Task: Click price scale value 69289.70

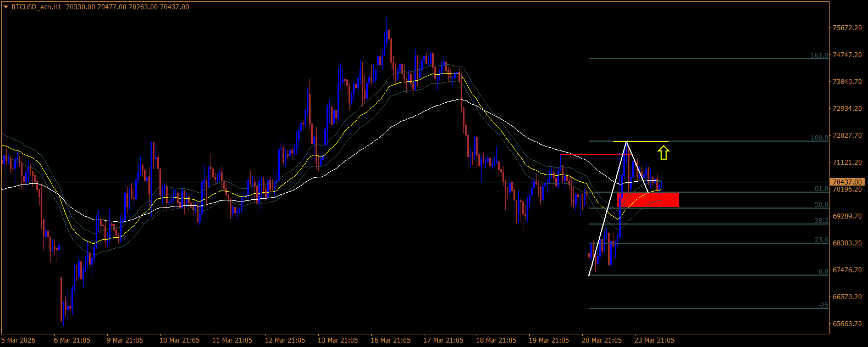Action: [x=847, y=216]
